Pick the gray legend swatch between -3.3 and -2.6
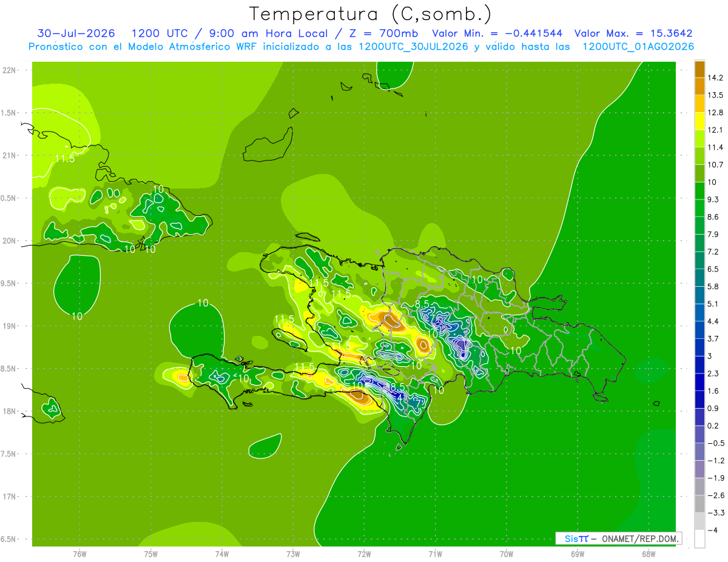728x562 pixels. (699, 504)
